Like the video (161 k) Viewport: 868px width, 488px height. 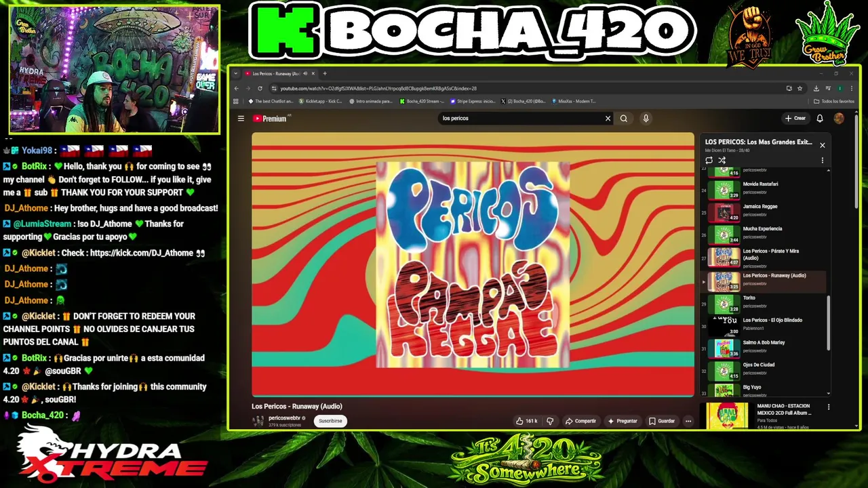coord(526,421)
